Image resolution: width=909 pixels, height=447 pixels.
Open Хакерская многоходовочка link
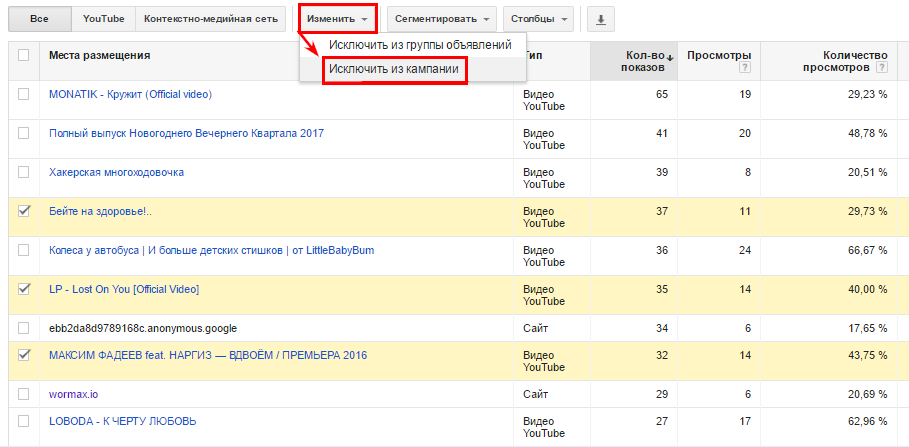[117, 172]
